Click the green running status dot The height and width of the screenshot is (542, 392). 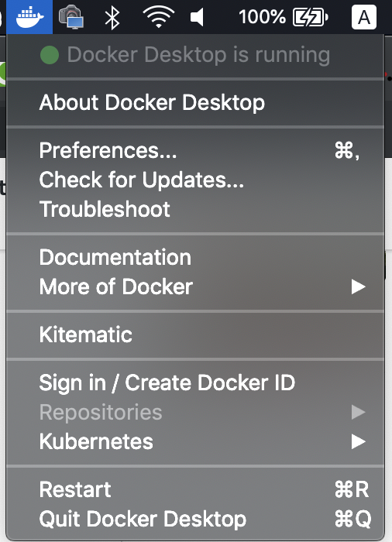click(50, 55)
